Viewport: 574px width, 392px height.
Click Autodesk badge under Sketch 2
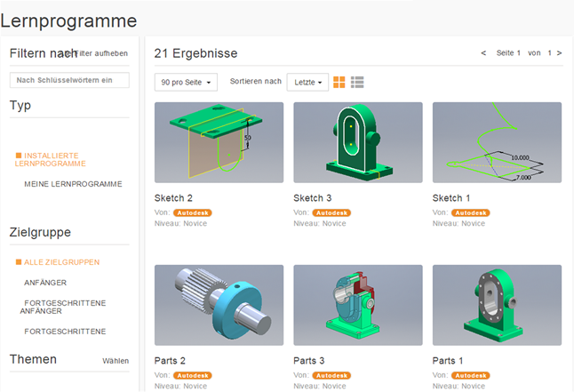193,212
